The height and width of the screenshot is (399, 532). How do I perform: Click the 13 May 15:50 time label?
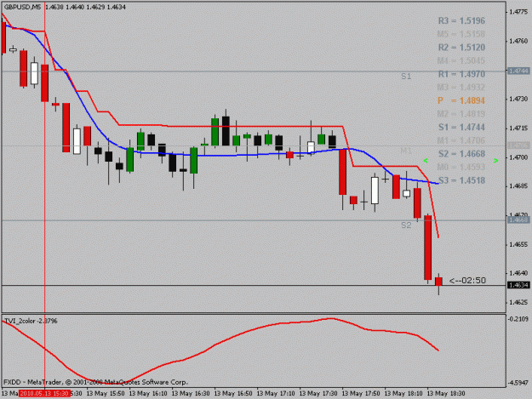point(106,394)
